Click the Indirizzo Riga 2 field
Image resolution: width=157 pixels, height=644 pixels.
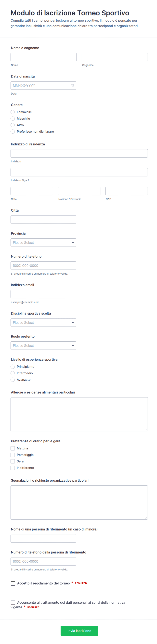click(79, 172)
